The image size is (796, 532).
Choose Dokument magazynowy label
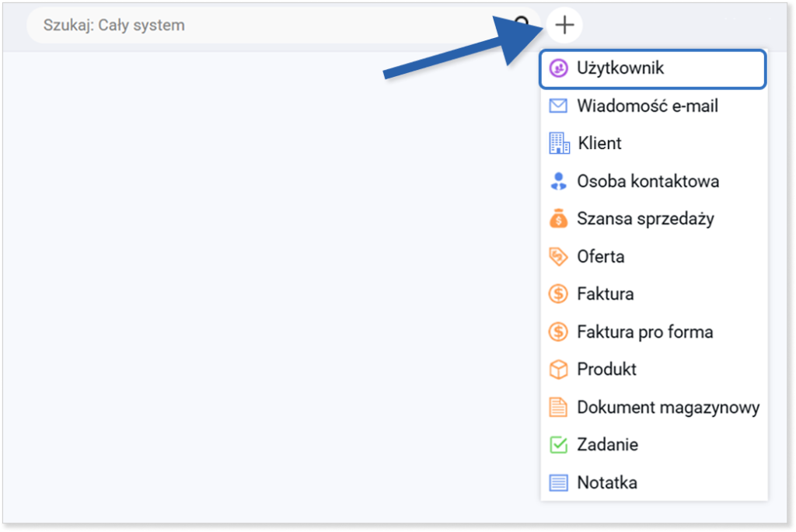click(x=668, y=408)
